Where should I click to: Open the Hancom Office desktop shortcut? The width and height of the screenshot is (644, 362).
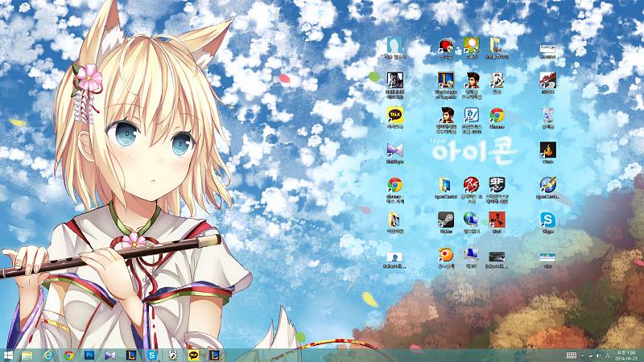(x=472, y=115)
